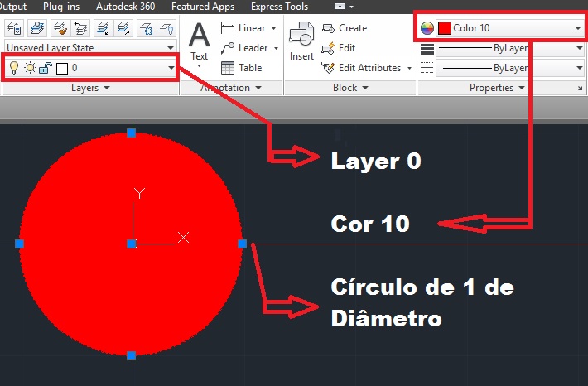Open the Unsaved Layer State dropdown
This screenshot has height=386, width=588.
(x=89, y=48)
